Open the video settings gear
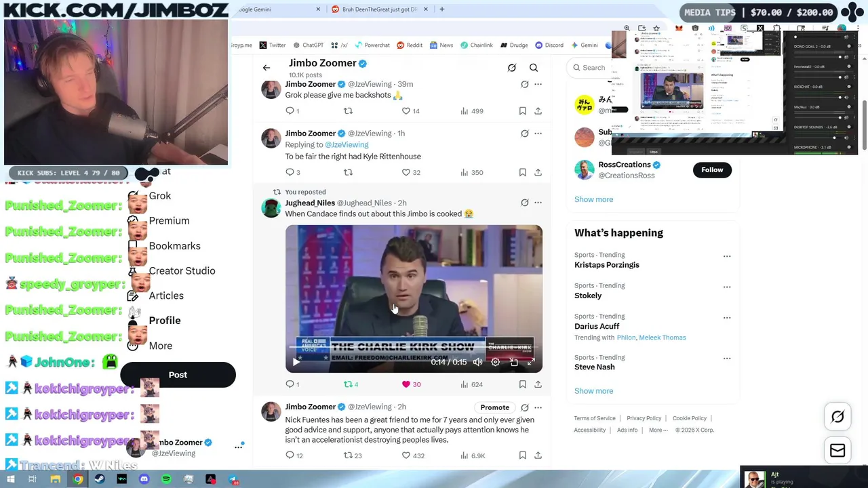Viewport: 868px width, 488px height. [x=496, y=362]
